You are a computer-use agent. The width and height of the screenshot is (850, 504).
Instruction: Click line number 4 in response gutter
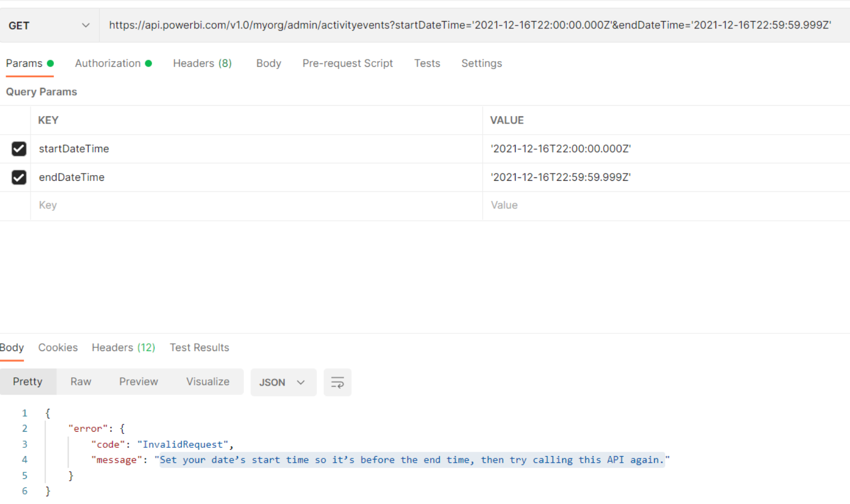(x=24, y=460)
